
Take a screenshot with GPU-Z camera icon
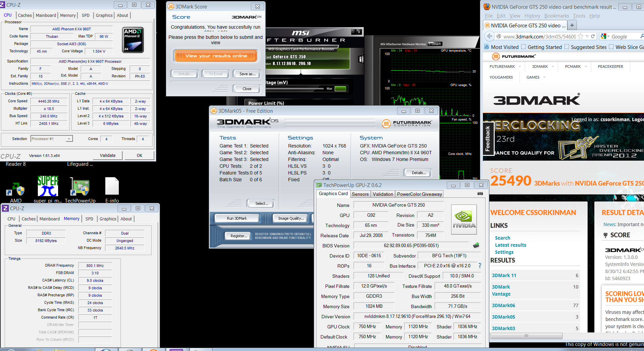(x=480, y=194)
